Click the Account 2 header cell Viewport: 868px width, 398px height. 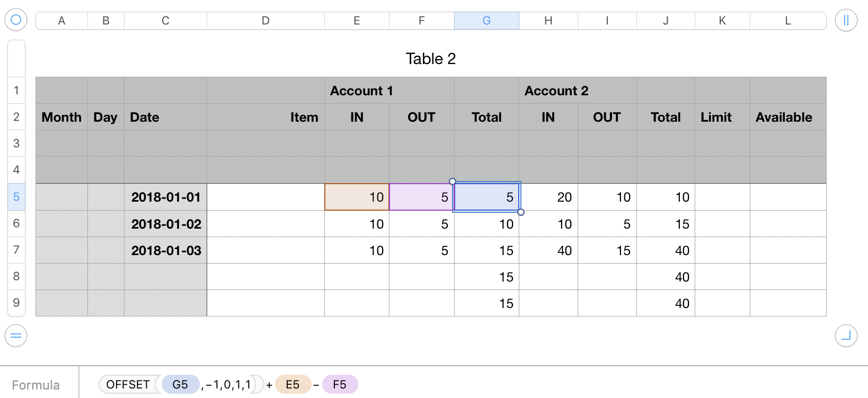(x=556, y=91)
